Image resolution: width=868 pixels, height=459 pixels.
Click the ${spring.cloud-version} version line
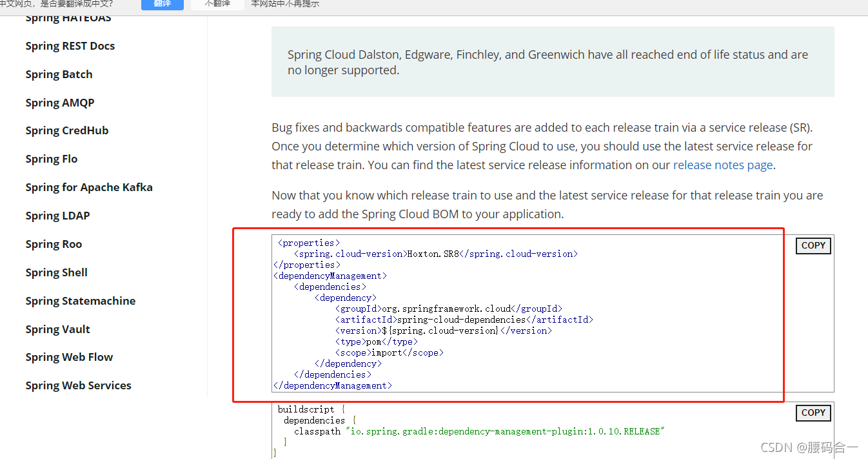tap(444, 331)
